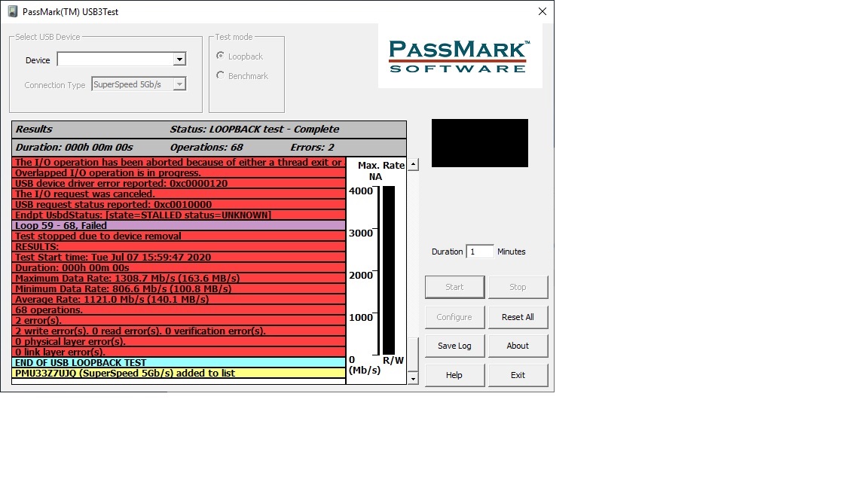
Task: Click the black graph display panel
Action: [x=479, y=143]
